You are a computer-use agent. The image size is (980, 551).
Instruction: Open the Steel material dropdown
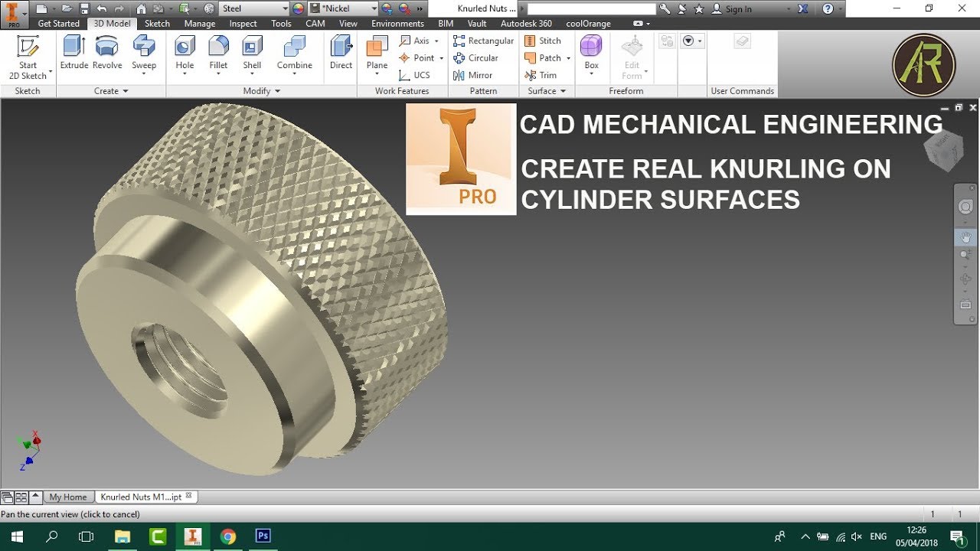[285, 8]
